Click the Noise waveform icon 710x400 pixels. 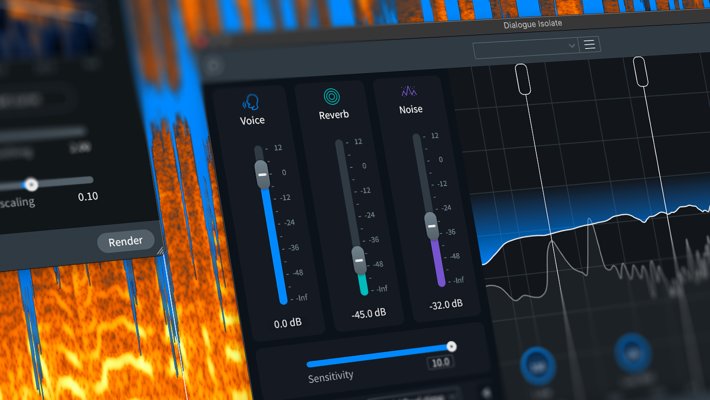point(411,90)
